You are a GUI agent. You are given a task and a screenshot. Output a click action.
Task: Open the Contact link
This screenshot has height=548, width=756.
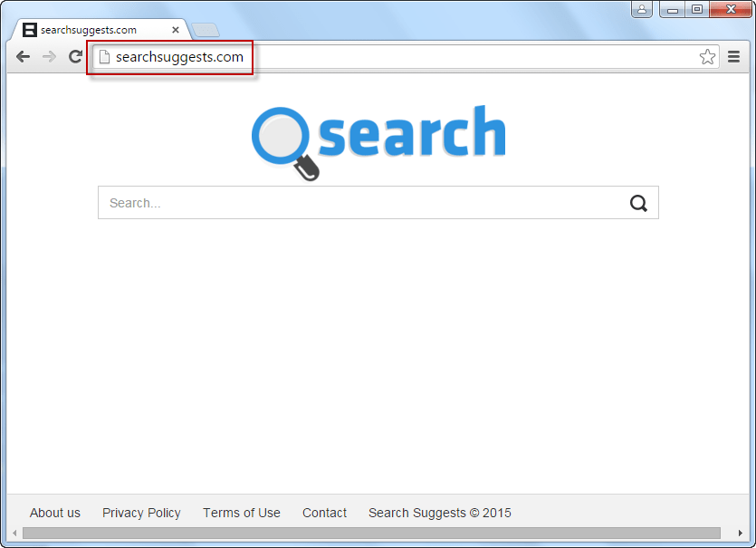point(324,513)
